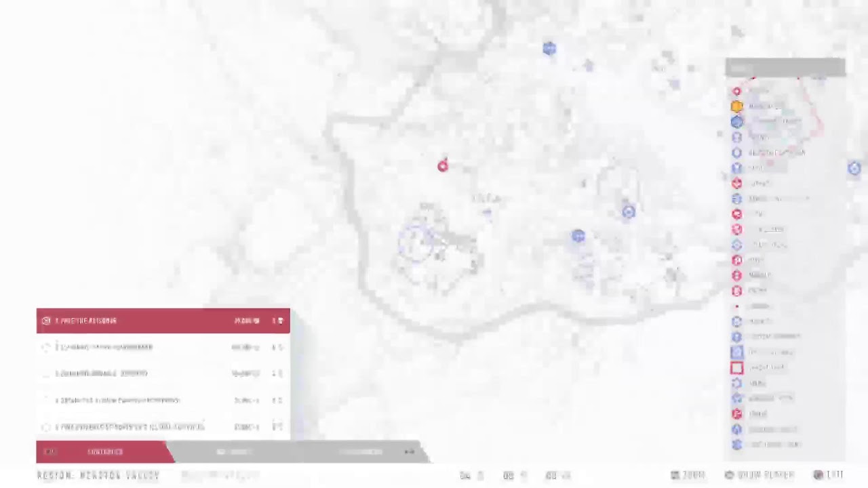Click EXIT in the bottom bar
Image resolution: width=868 pixels, height=488 pixels.
tap(829, 475)
